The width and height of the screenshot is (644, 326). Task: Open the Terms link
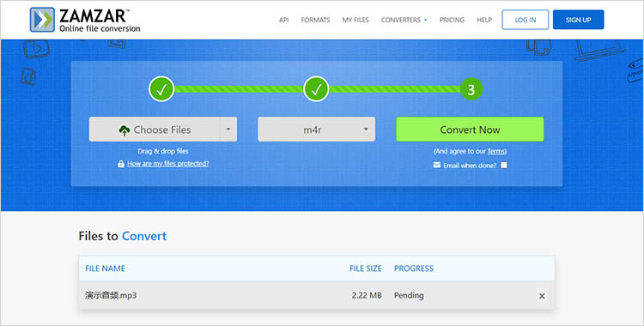(495, 152)
